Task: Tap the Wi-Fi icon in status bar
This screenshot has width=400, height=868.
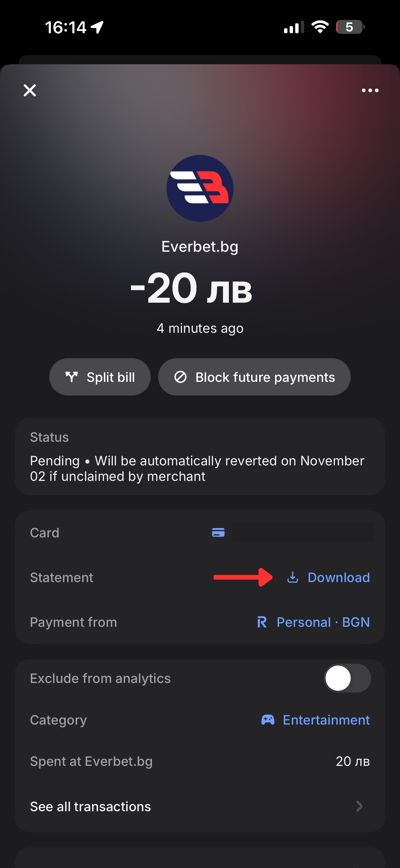Action: 320,27
